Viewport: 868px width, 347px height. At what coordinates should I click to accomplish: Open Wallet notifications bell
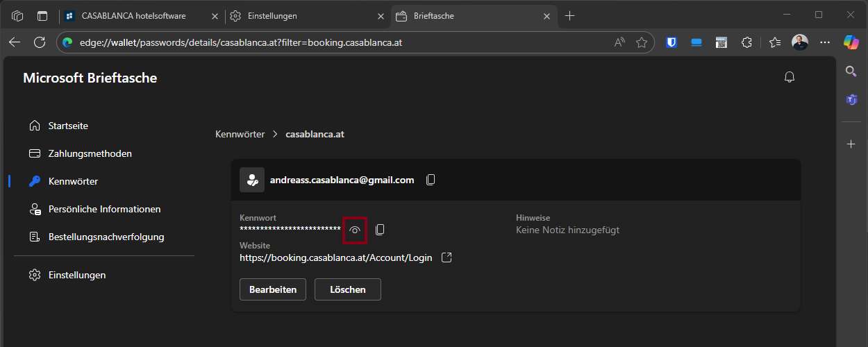click(x=789, y=77)
